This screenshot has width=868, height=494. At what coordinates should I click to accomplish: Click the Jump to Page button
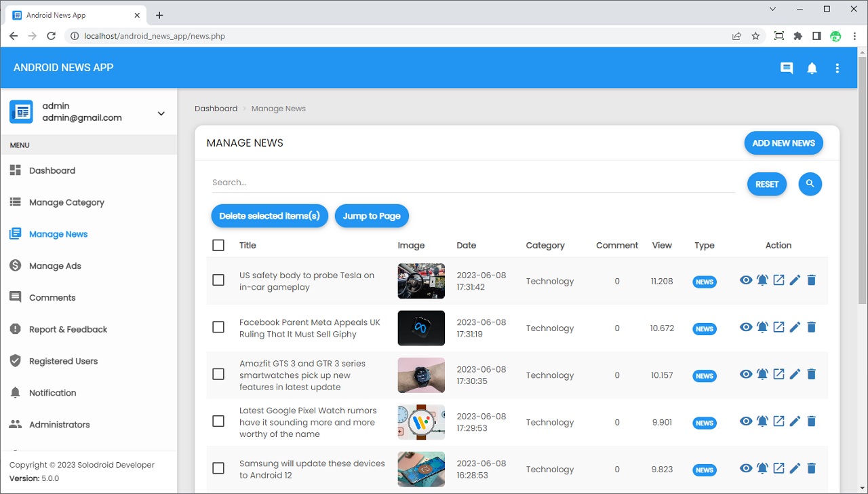pyautogui.click(x=372, y=216)
